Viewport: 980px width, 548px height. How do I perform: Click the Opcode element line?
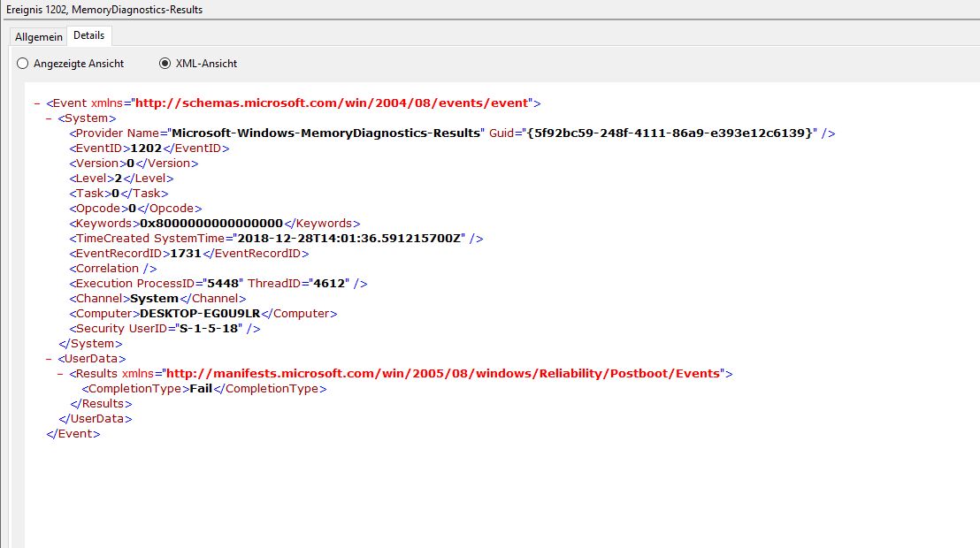pyautogui.click(x=135, y=208)
